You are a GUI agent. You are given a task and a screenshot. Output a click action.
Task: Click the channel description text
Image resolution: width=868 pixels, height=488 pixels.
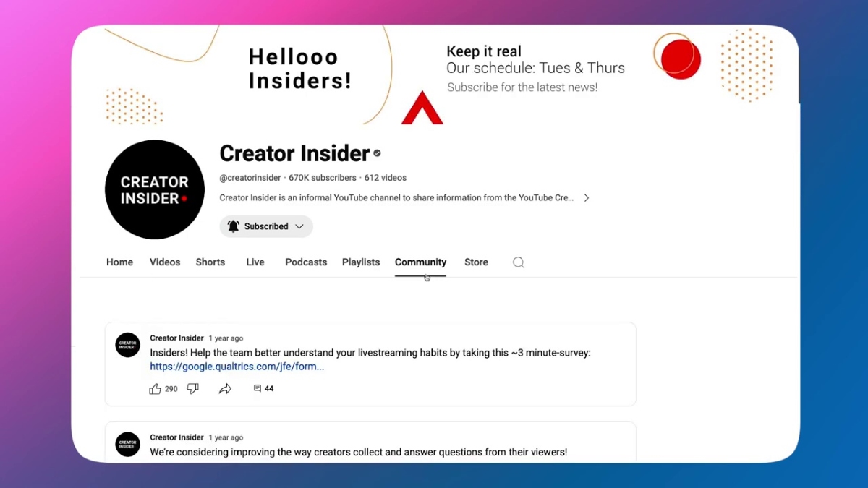[396, 198]
